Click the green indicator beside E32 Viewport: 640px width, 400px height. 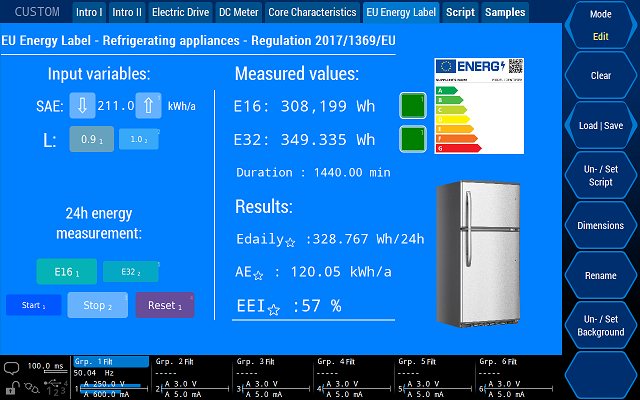click(x=413, y=139)
